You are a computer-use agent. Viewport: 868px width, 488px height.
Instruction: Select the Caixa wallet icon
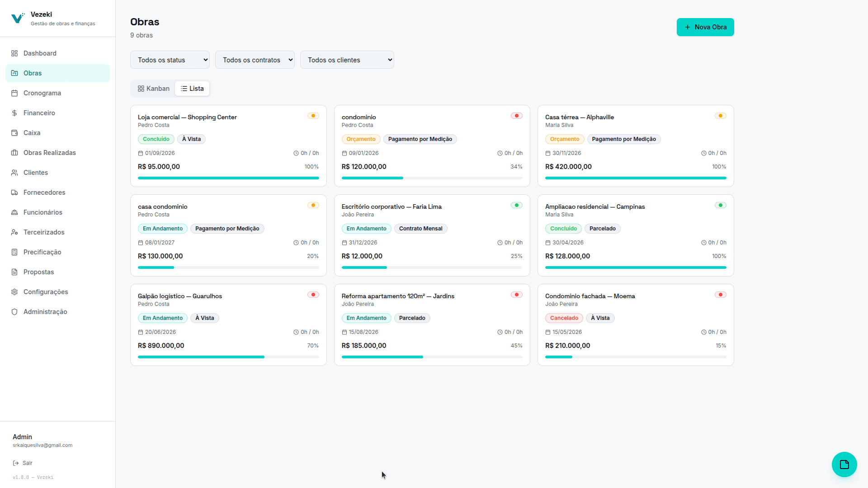tap(14, 133)
